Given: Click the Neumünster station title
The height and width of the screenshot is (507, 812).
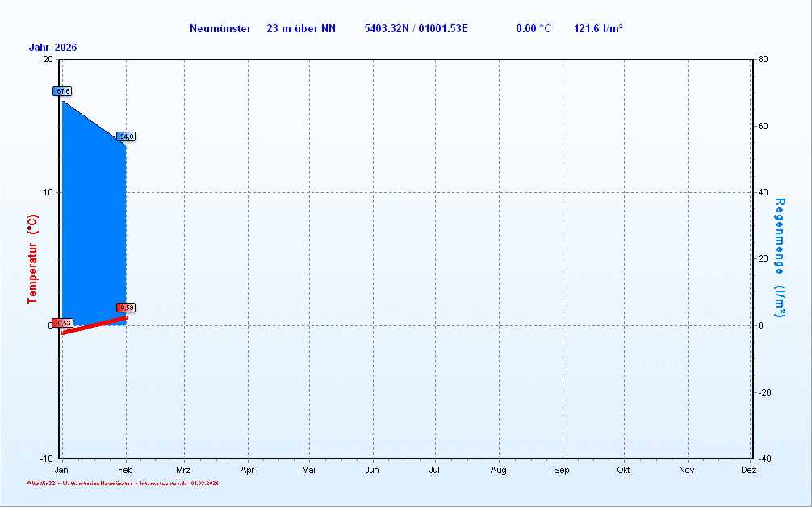Looking at the screenshot, I should tap(220, 29).
